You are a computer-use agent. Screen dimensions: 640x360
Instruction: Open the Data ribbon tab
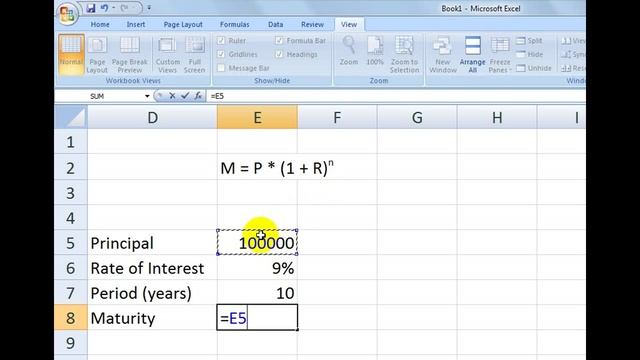(x=276, y=24)
